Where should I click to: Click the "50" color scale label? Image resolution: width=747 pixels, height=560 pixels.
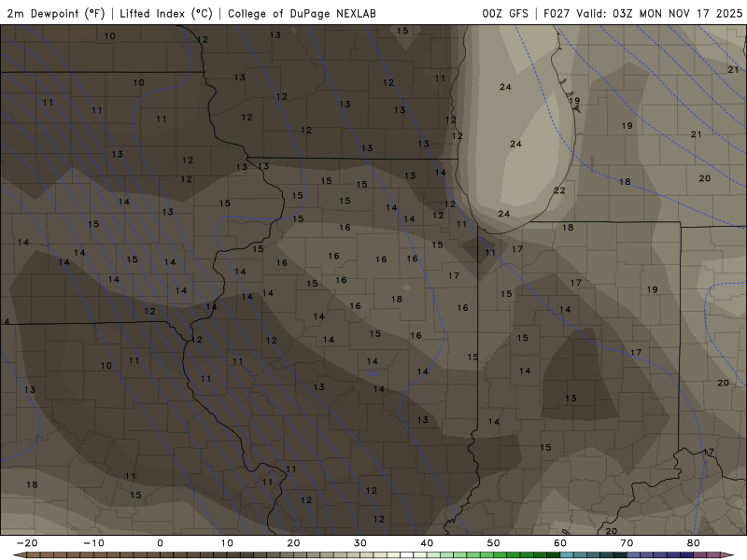click(494, 543)
